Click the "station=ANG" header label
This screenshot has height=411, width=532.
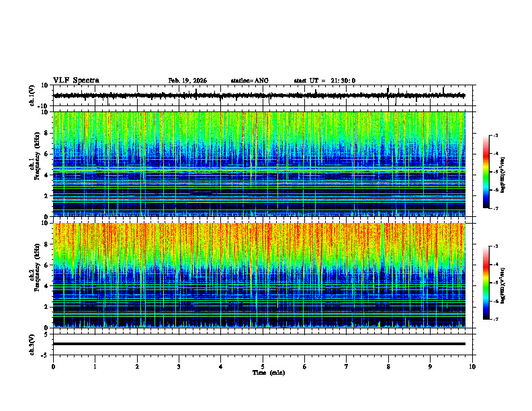coord(249,81)
